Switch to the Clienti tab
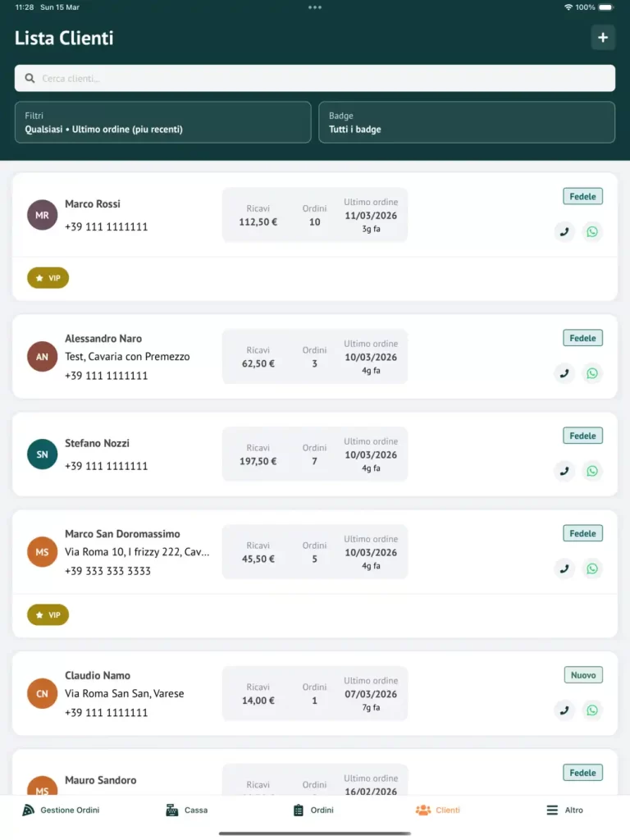 click(437, 810)
